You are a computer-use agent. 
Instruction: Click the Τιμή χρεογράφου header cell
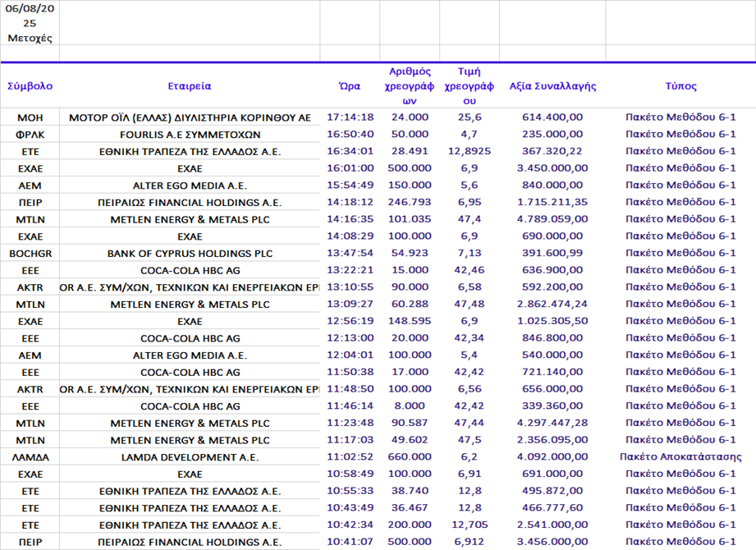click(x=469, y=85)
